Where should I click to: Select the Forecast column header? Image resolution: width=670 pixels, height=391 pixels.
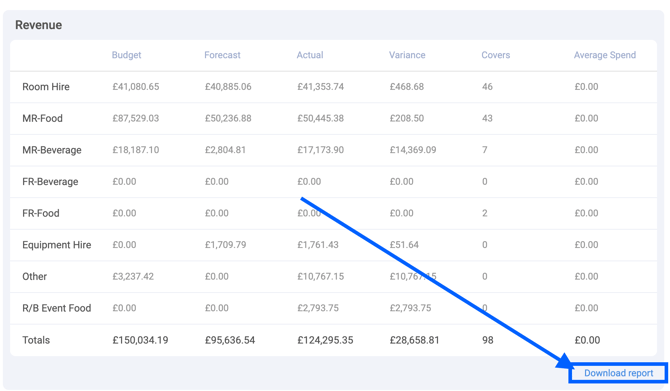(x=222, y=55)
